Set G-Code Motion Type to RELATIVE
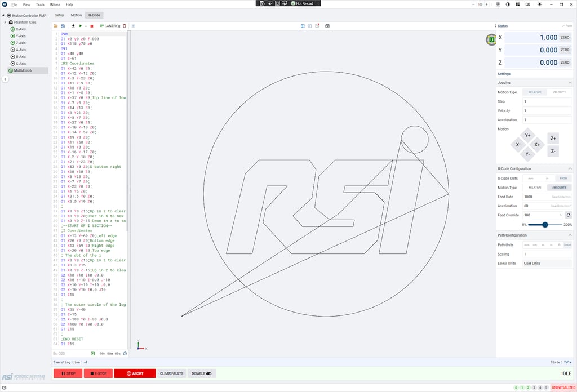The width and height of the screenshot is (577, 392). tap(535, 188)
